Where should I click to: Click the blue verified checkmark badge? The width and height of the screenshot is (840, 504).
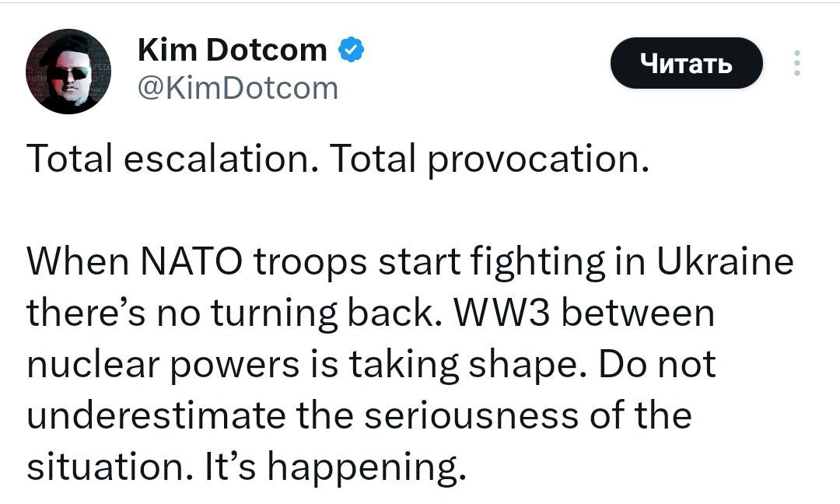pyautogui.click(x=351, y=50)
